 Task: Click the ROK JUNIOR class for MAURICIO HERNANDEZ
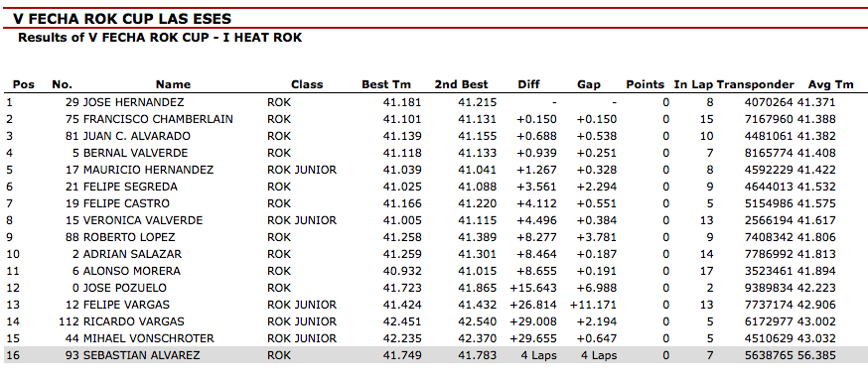click(302, 170)
